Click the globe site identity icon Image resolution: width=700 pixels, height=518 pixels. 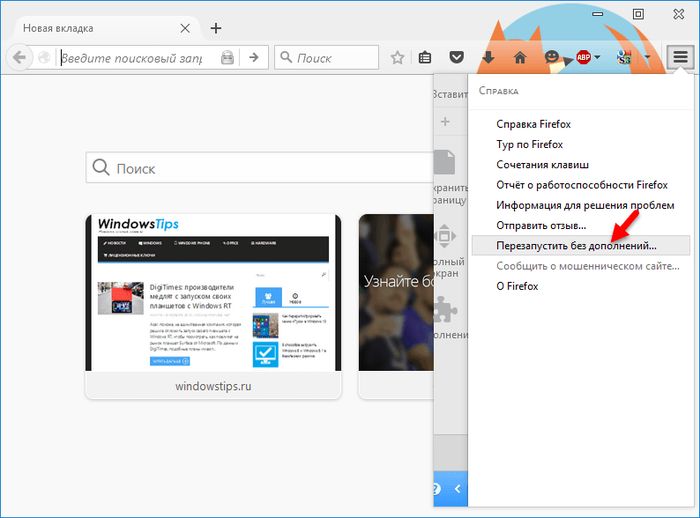click(x=44, y=58)
